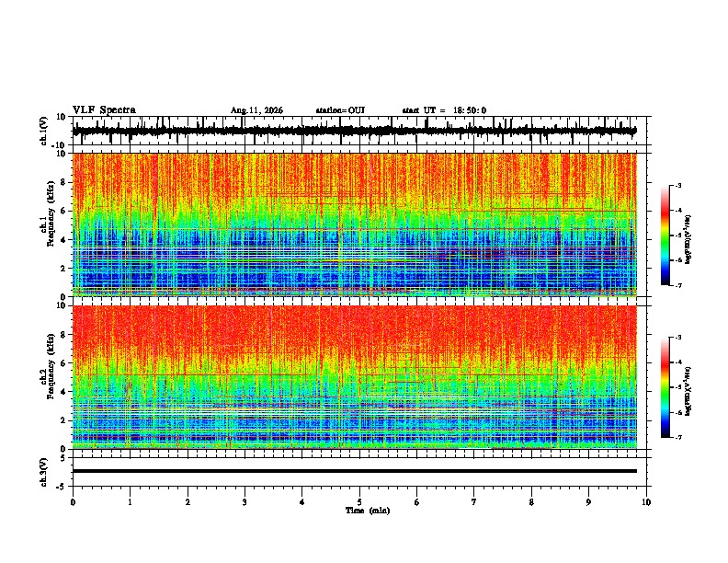
Task: Click the "-7" label on ch.1 color bar
Action: tap(678, 285)
